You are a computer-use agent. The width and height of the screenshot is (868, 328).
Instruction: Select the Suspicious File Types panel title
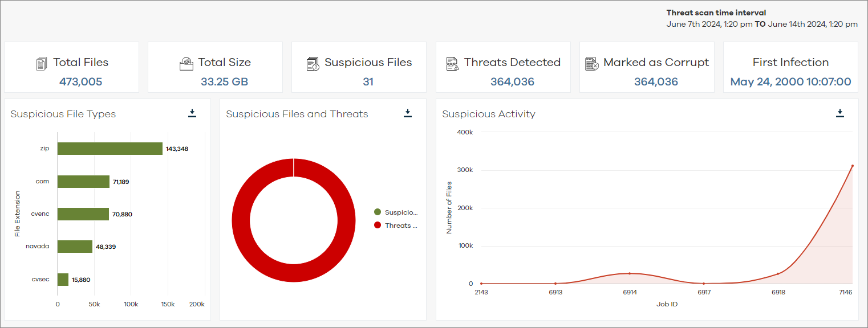point(63,114)
